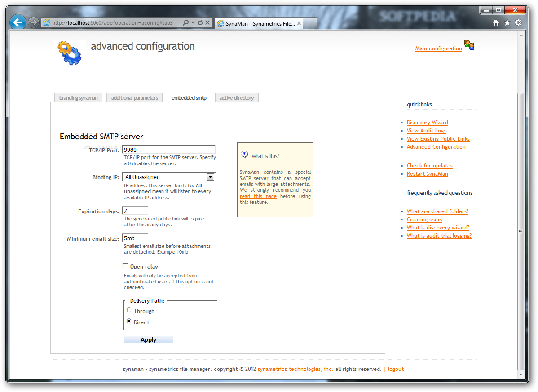Viewport: 538px width, 392px height.
Task: Select the Direct delivery path radio
Action: pos(129,321)
